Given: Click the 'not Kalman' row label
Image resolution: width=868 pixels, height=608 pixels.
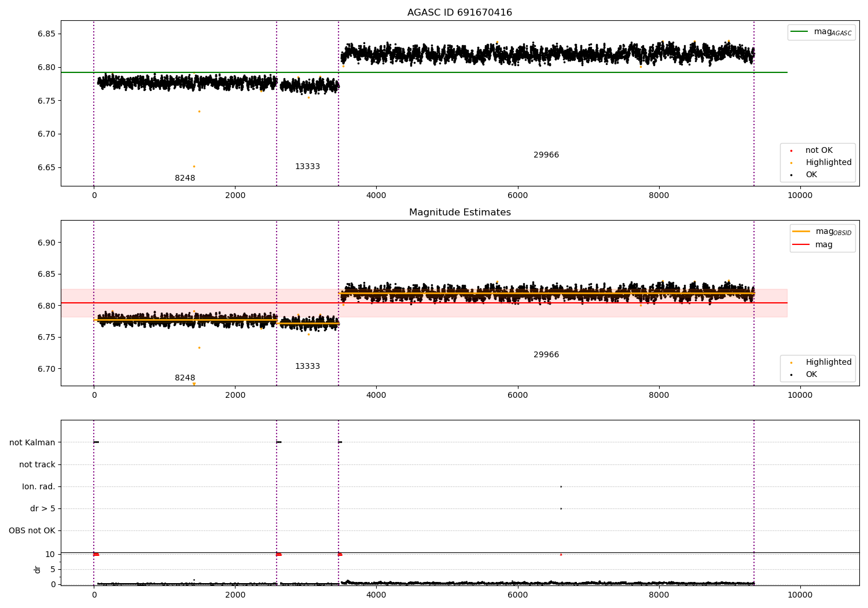Looking at the screenshot, I should click(32, 442).
